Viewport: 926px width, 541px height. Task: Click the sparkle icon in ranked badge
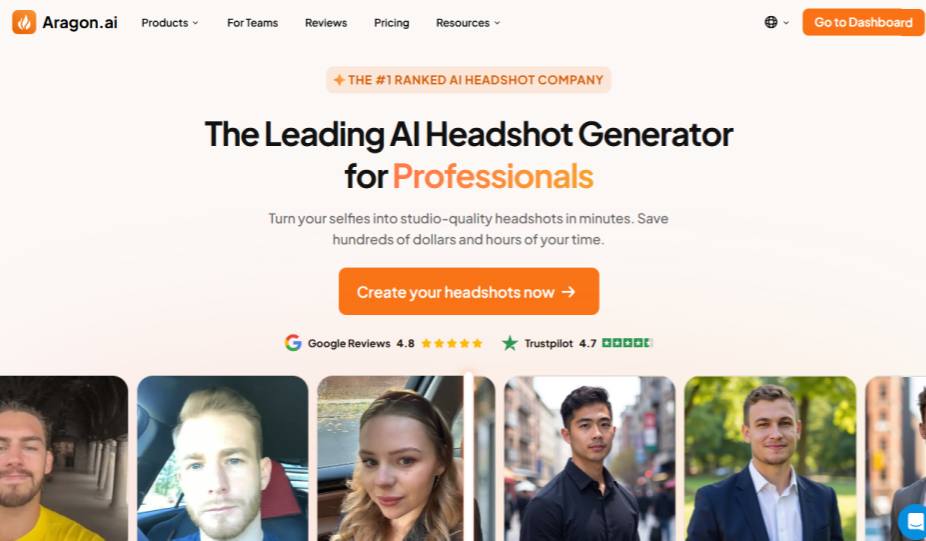(339, 80)
